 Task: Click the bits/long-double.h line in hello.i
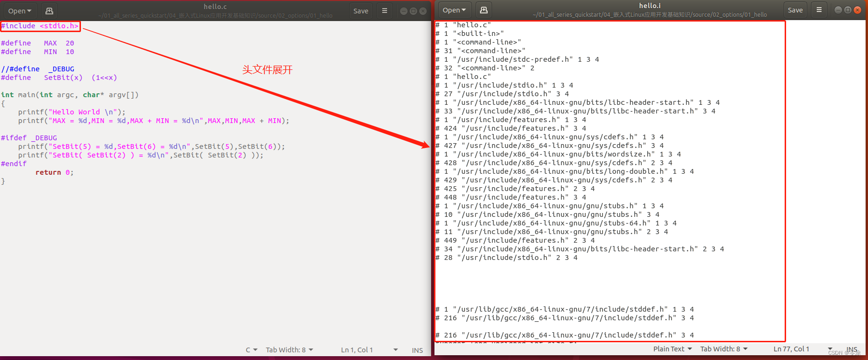(x=565, y=171)
